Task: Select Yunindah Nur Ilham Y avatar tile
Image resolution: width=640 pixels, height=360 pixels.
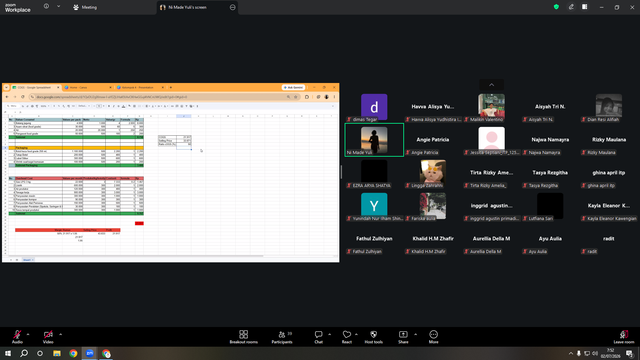Action: tap(374, 206)
